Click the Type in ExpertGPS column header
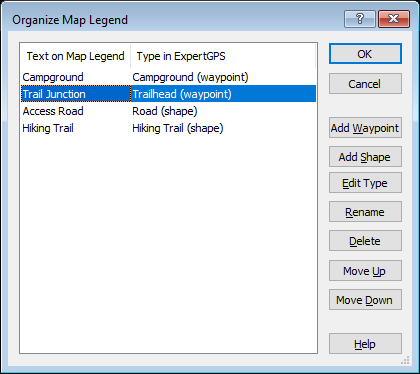 [223, 56]
